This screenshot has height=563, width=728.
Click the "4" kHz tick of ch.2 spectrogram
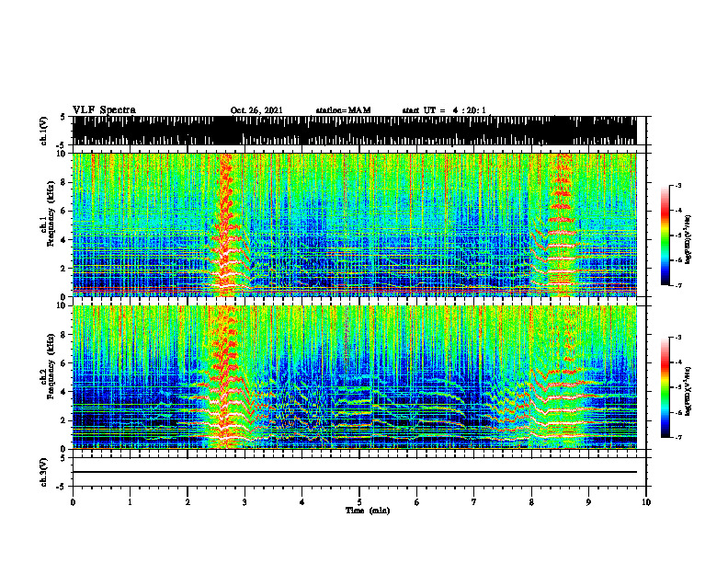tap(65, 392)
